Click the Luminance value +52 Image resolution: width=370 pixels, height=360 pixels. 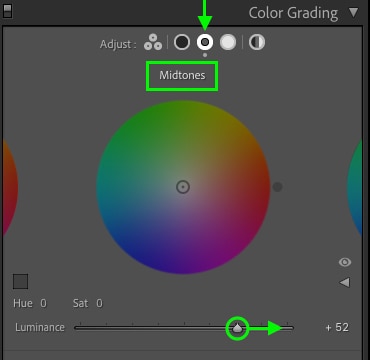coord(337,328)
